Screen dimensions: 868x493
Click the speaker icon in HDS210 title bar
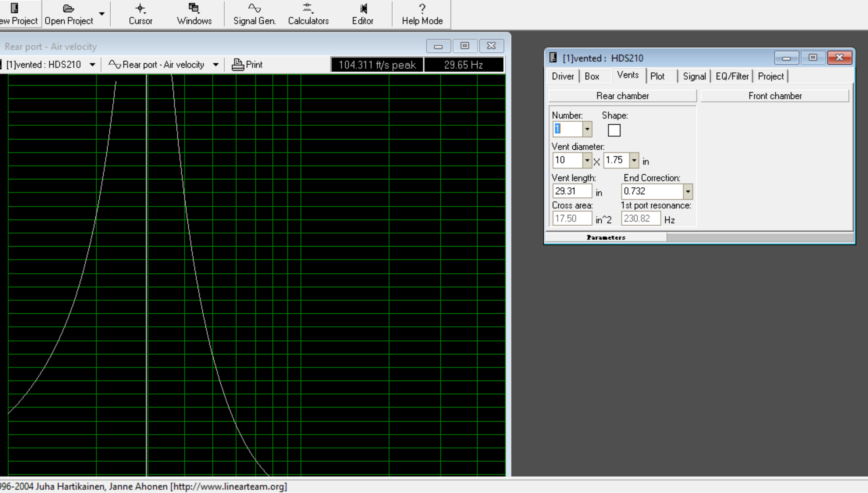[x=553, y=57]
